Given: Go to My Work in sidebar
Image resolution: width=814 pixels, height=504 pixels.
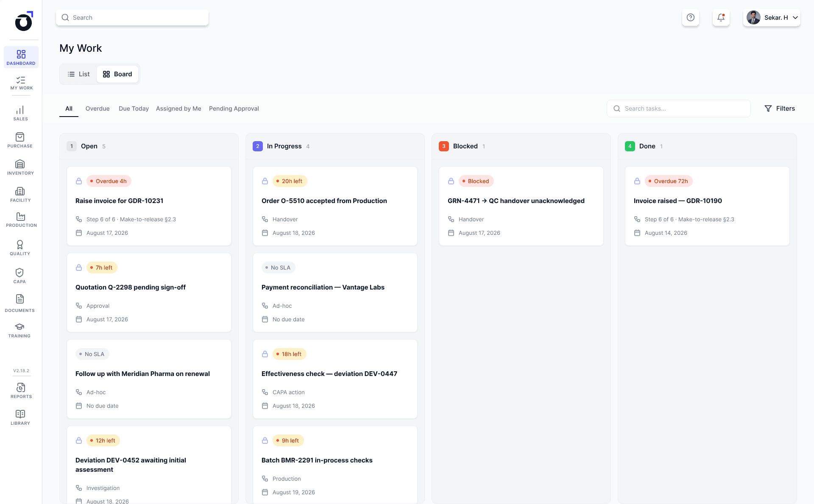Looking at the screenshot, I should tap(21, 83).
